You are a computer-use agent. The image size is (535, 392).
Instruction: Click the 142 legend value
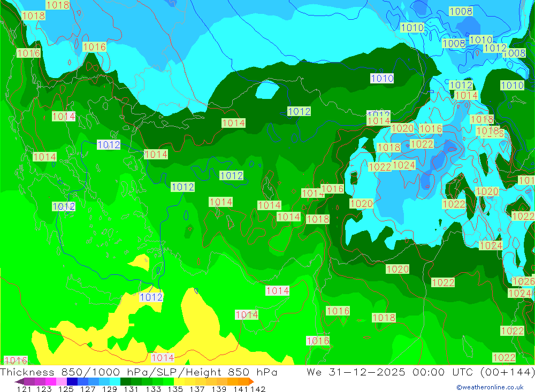(x=258, y=389)
